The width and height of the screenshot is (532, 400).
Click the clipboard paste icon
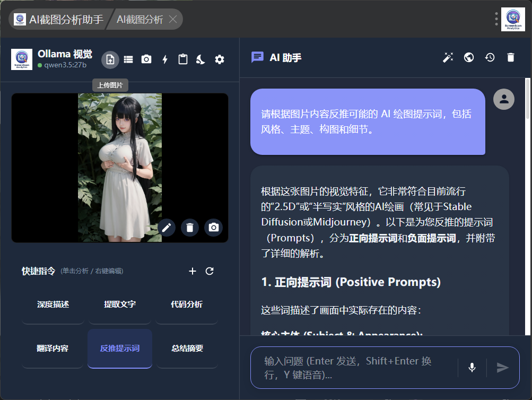[183, 59]
